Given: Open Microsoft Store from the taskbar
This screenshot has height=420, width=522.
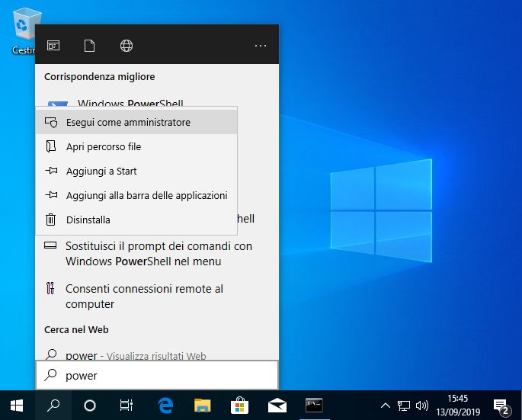Looking at the screenshot, I should click(240, 406).
